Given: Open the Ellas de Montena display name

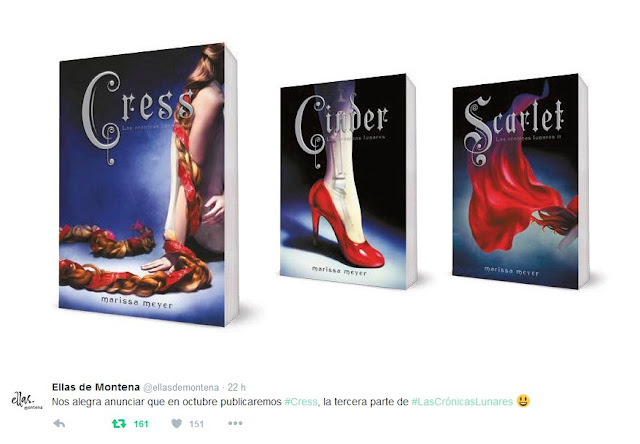Looking at the screenshot, I should [96, 387].
